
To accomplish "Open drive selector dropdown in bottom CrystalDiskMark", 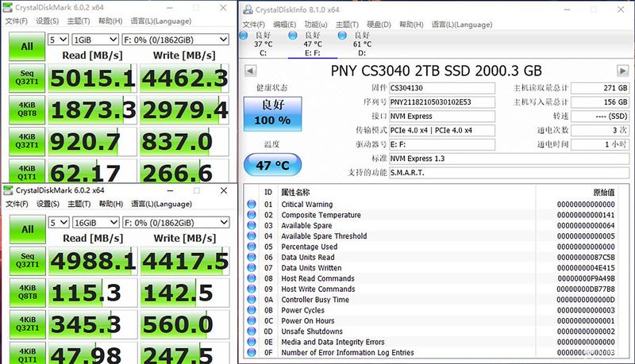I will [x=175, y=222].
